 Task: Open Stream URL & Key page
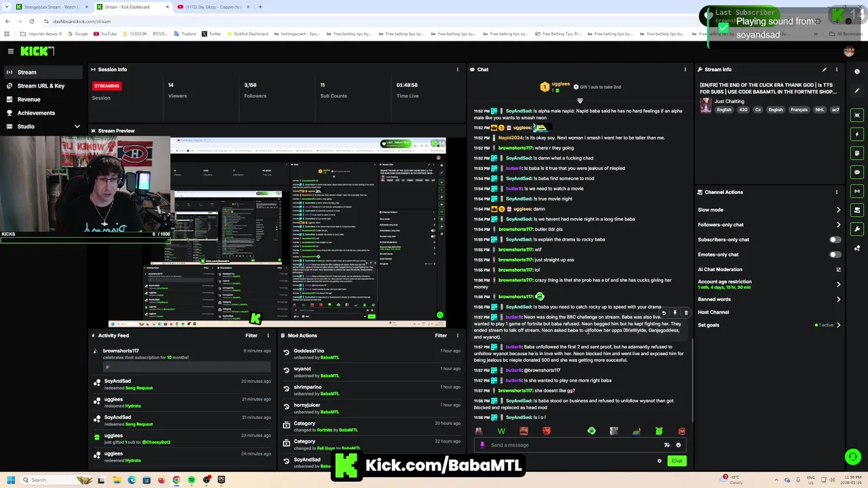[43, 85]
